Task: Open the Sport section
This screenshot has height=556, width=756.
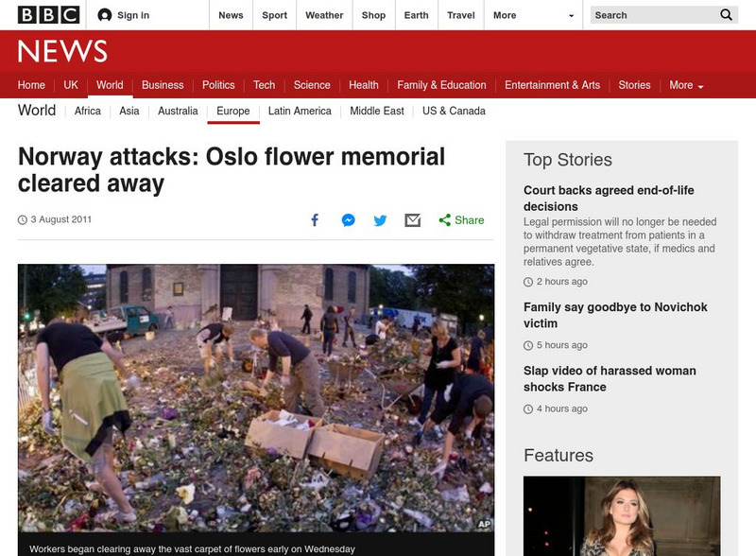Action: pyautogui.click(x=274, y=15)
